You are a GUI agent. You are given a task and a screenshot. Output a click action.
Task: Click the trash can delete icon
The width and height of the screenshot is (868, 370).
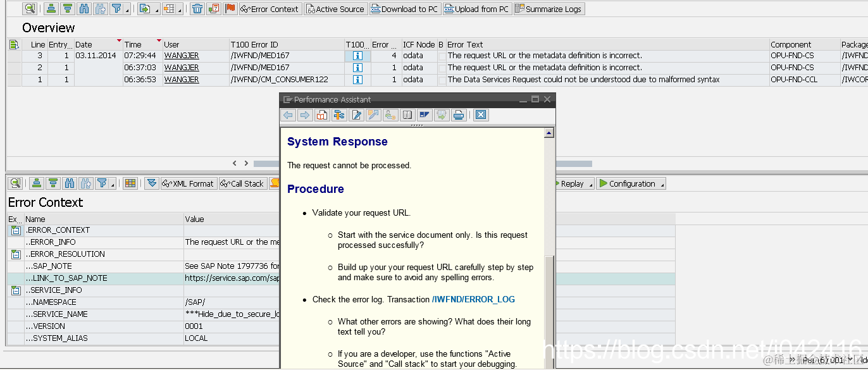(x=198, y=9)
